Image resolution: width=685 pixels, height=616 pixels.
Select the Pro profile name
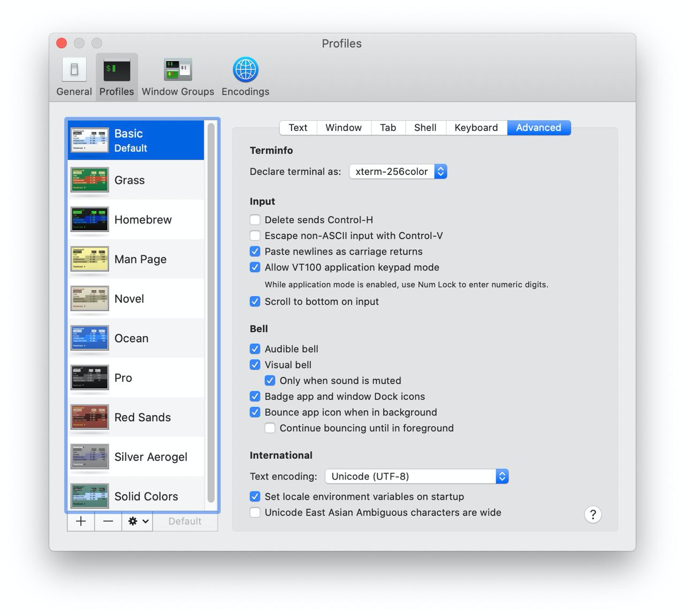(x=123, y=378)
